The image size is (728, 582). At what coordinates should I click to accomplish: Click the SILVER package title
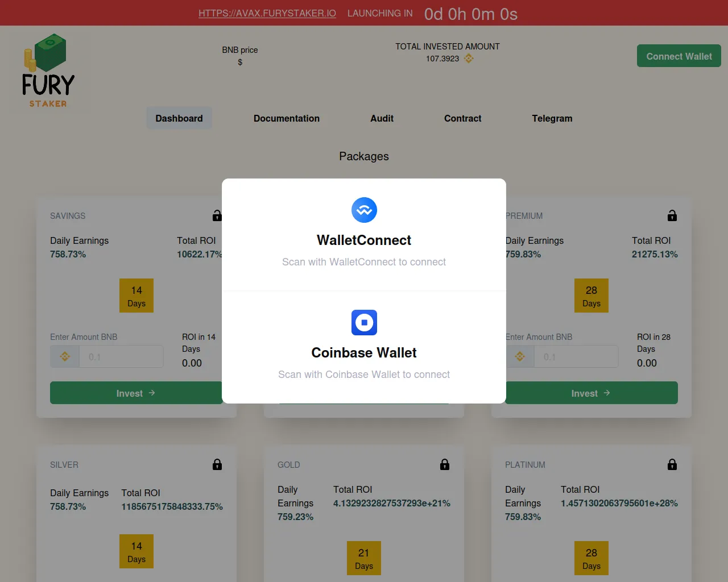pyautogui.click(x=64, y=465)
